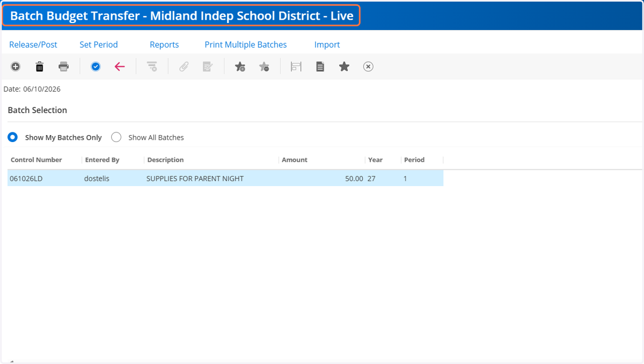Add favorite with star-plus icon
The image size is (644, 364).
240,66
